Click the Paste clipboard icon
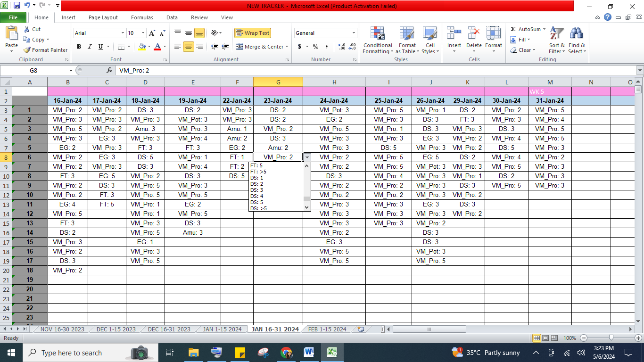 11,34
